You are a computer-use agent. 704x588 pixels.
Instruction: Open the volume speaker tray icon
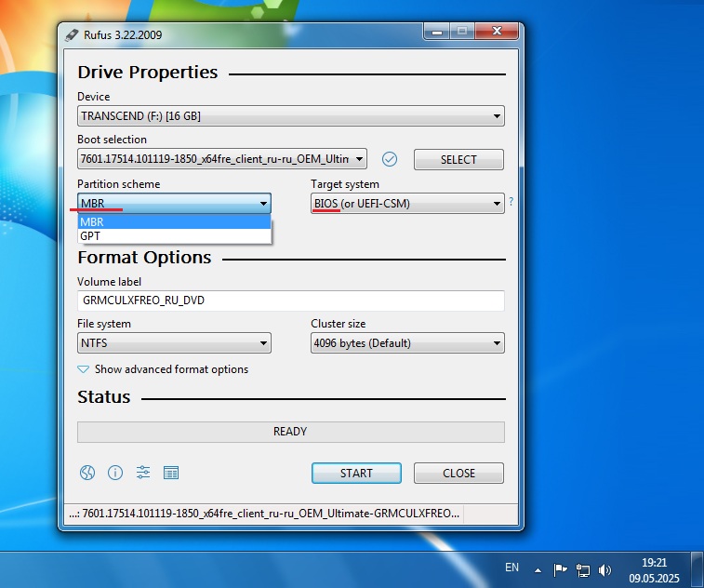604,570
